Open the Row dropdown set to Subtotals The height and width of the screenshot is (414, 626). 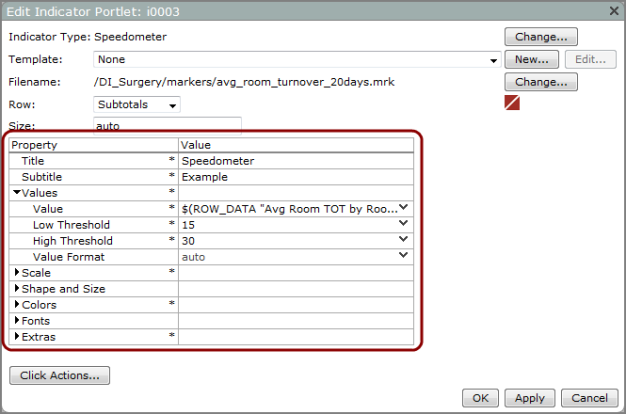(137, 105)
